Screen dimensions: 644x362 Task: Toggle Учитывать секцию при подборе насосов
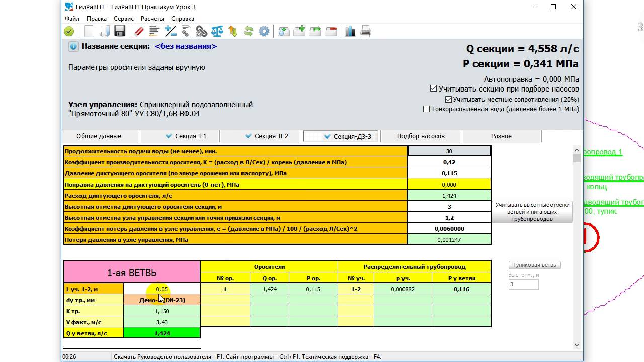click(433, 88)
